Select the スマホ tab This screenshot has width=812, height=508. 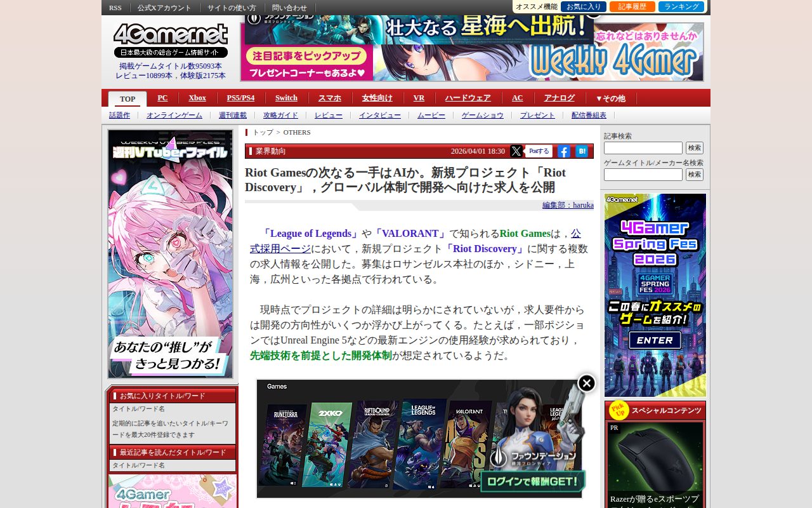(330, 98)
